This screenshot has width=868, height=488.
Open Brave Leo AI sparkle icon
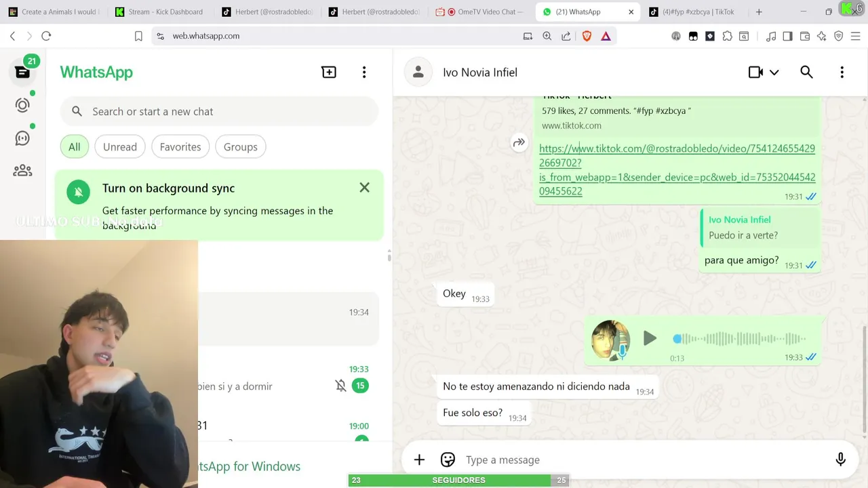[x=822, y=36]
